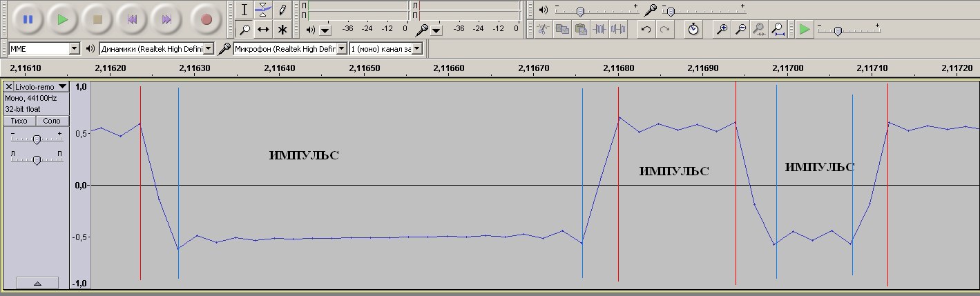
Task: Redo the last undone action
Action: click(664, 29)
